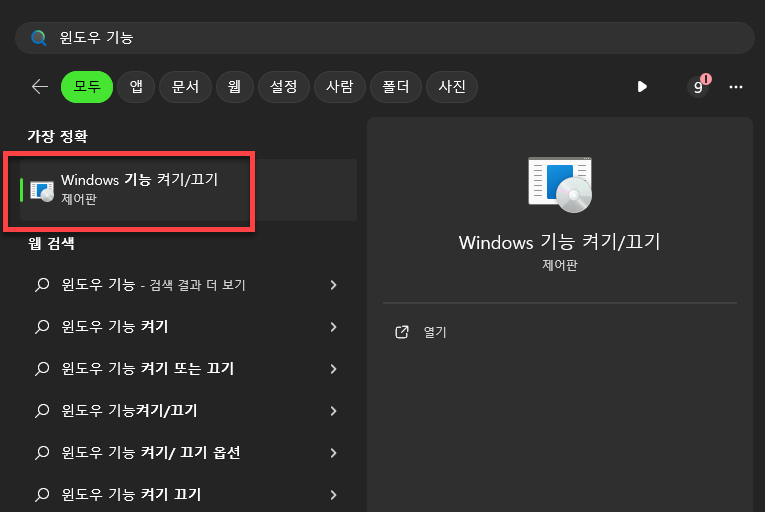Expand chevron for 켜기/ 끄기 옵션 row
This screenshot has width=765, height=512.
(334, 452)
